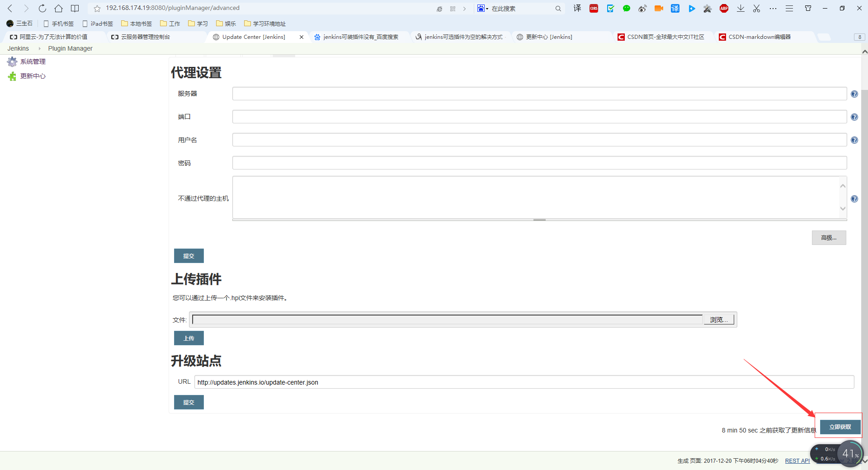868x470 pixels.
Task: Switch to jenkins可装插件没有 百度搜索 tab
Action: click(360, 37)
